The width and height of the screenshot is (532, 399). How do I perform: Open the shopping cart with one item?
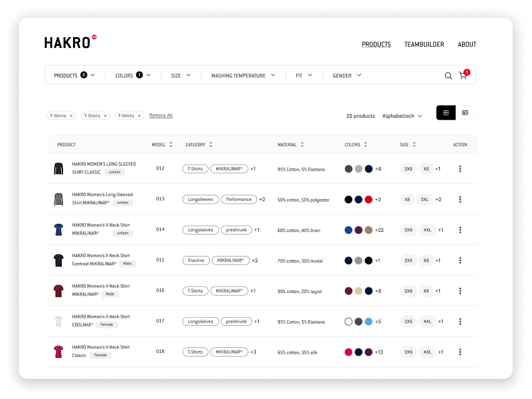(463, 75)
